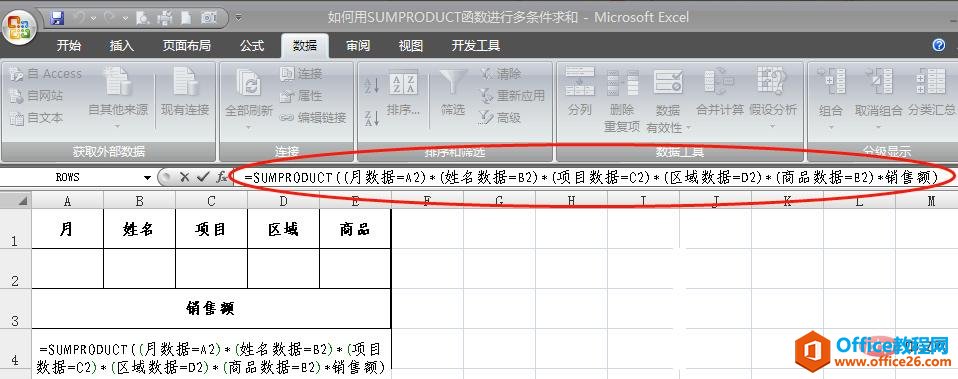Screen dimensions: 958x379
Task: Import data from website (自网站)
Action: point(37,95)
